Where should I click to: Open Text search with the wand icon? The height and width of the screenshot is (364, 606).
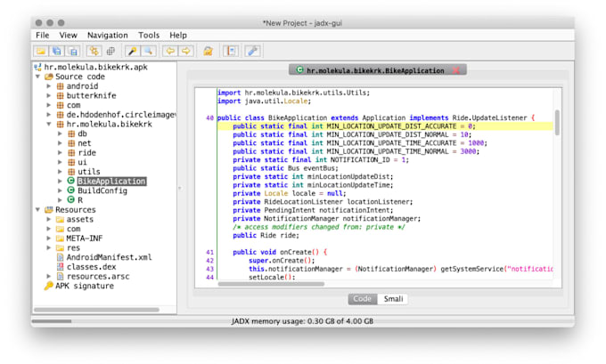pos(132,51)
